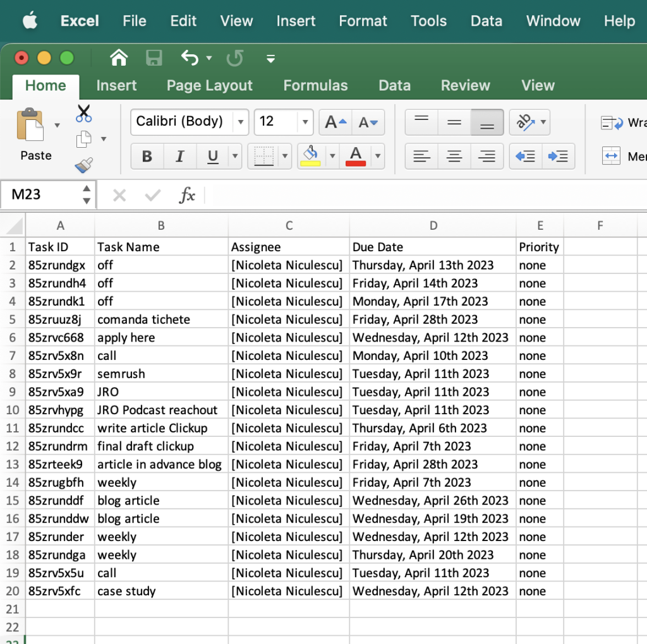Viewport: 647px width, 644px height.
Task: Open the Format menu in menu bar
Action: tap(363, 21)
